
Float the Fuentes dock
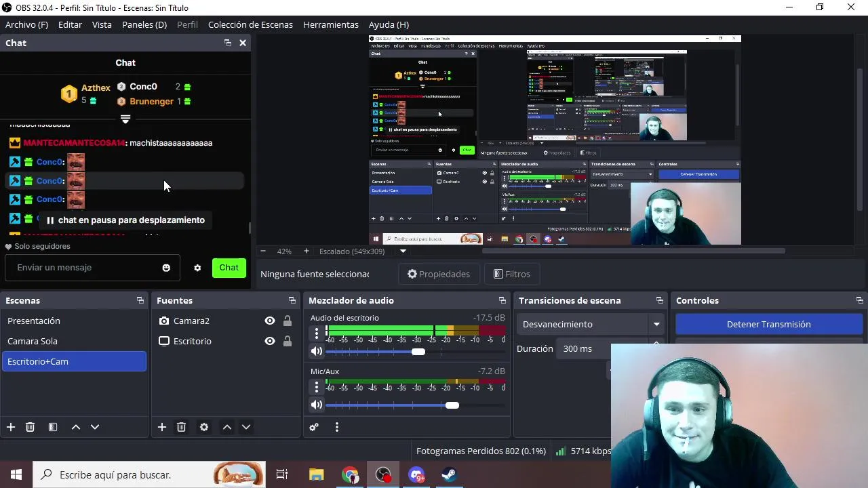[292, 300]
